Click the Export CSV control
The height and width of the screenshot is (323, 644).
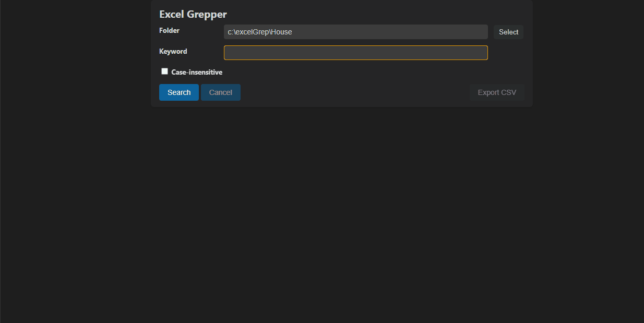(x=496, y=92)
